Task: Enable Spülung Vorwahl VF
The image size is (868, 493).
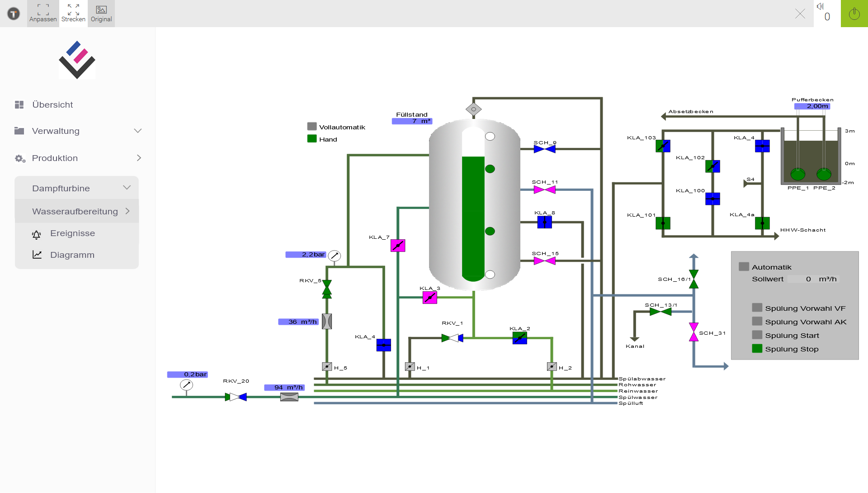Action: [x=757, y=308]
